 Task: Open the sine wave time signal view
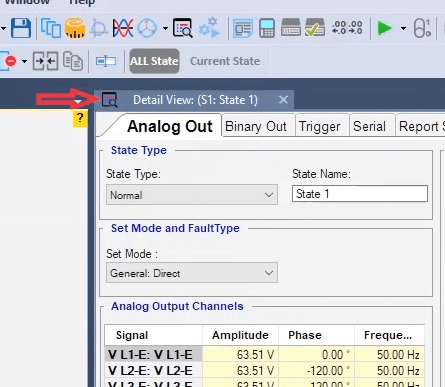click(x=123, y=28)
